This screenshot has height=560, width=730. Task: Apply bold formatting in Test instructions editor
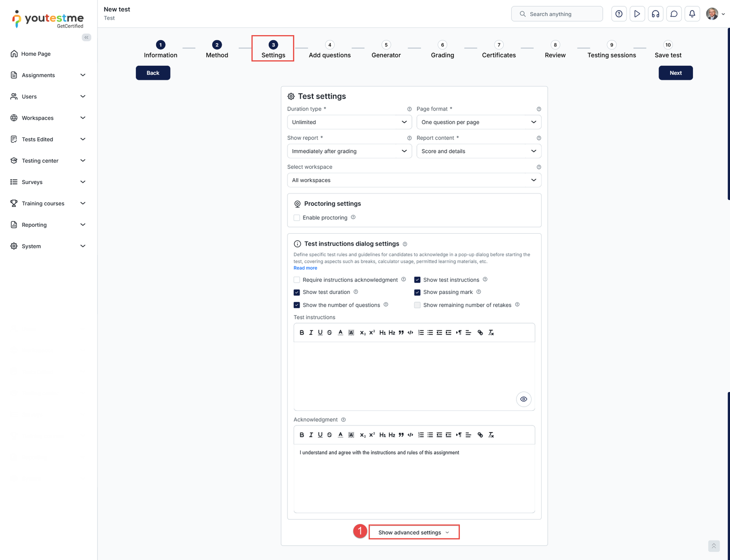point(302,332)
